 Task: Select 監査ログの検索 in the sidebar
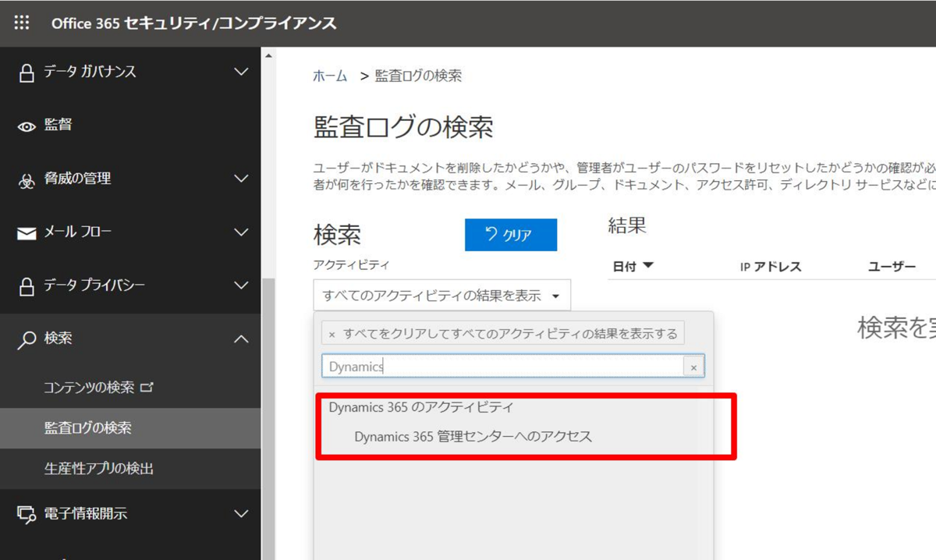pos(130,428)
